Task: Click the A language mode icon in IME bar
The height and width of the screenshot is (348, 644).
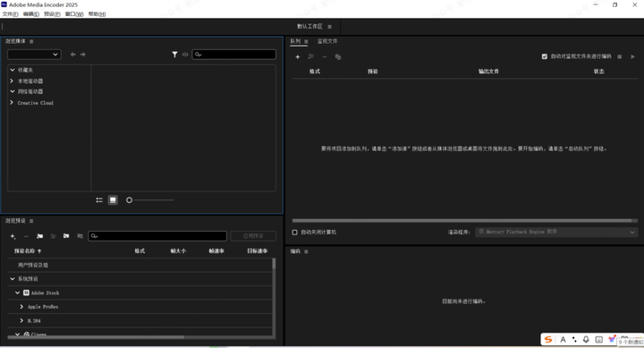Action: click(563, 339)
